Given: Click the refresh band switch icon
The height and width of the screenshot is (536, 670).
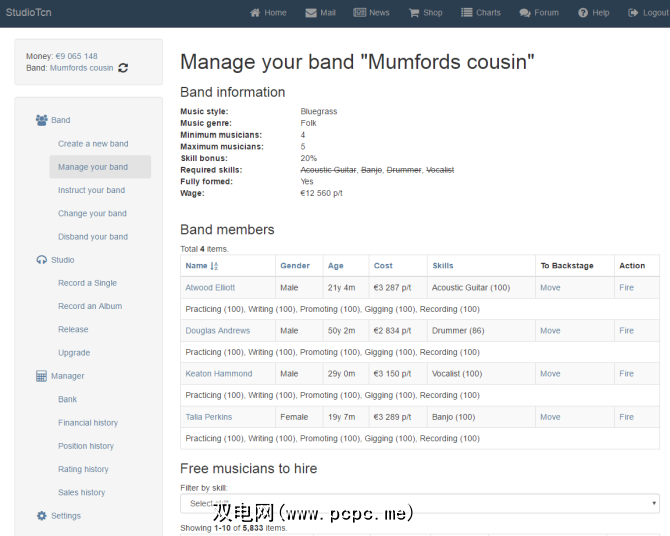Looking at the screenshot, I should point(123,68).
